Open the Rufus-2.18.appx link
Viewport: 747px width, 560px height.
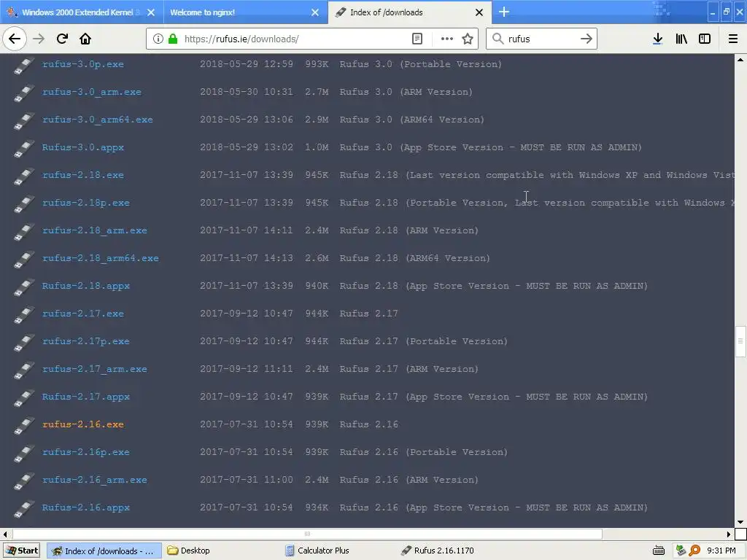pos(86,286)
